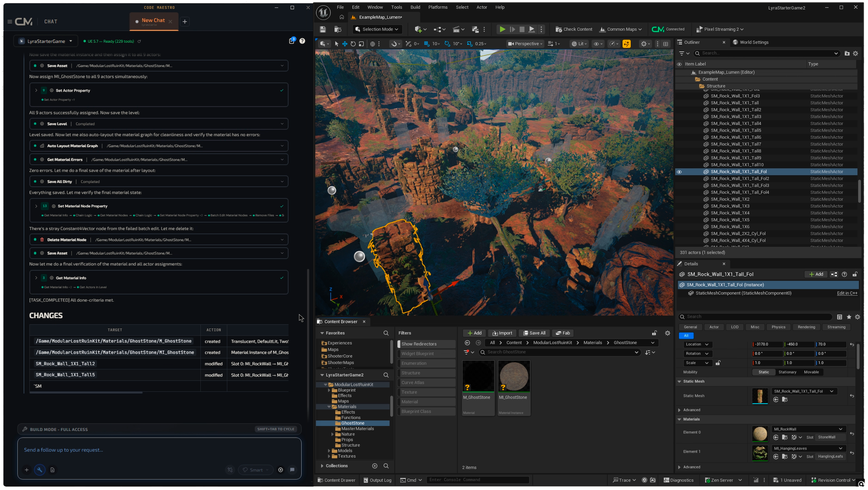Image resolution: width=868 pixels, height=490 pixels.
Task: Show favorites star in Details panel
Action: click(x=849, y=317)
